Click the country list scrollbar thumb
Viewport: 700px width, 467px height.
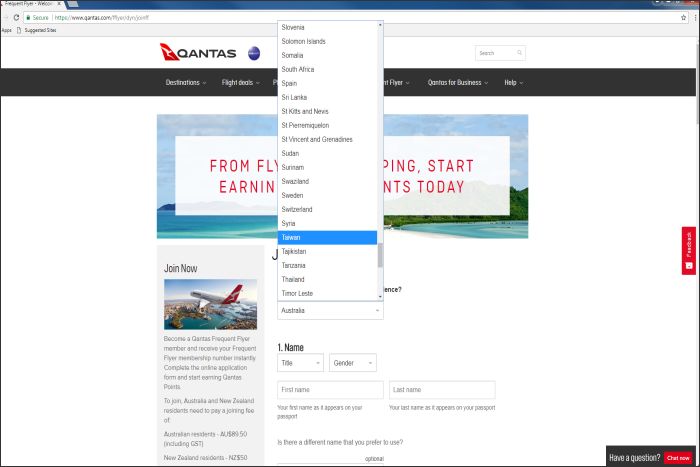coord(380,255)
